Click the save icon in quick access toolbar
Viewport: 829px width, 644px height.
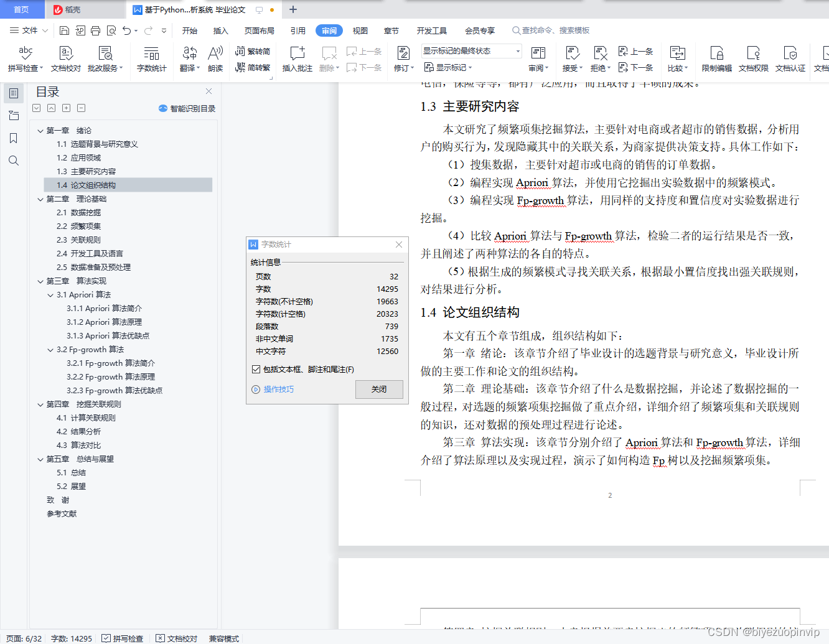tap(64, 30)
